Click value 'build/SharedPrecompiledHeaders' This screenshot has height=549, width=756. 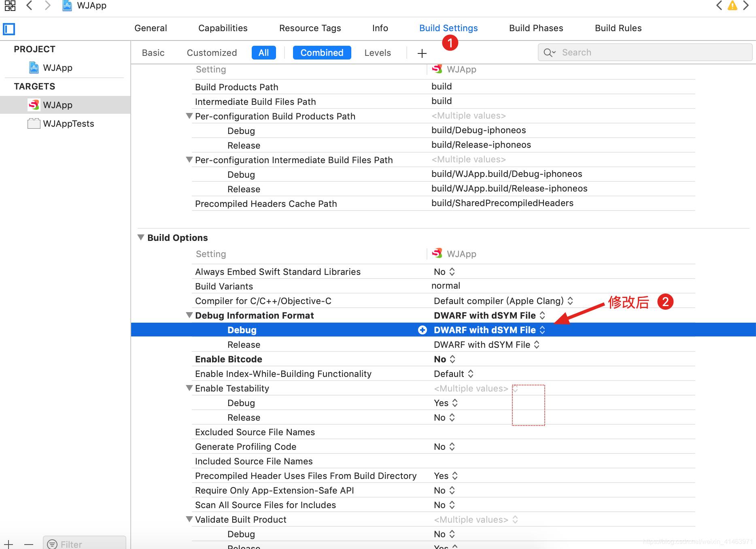[x=502, y=203]
